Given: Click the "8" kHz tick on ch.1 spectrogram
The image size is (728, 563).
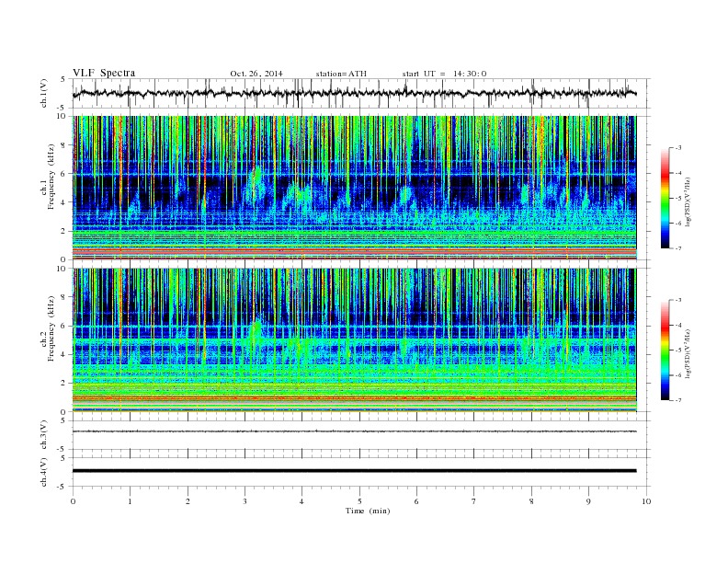Looking at the screenshot, I should point(63,145).
